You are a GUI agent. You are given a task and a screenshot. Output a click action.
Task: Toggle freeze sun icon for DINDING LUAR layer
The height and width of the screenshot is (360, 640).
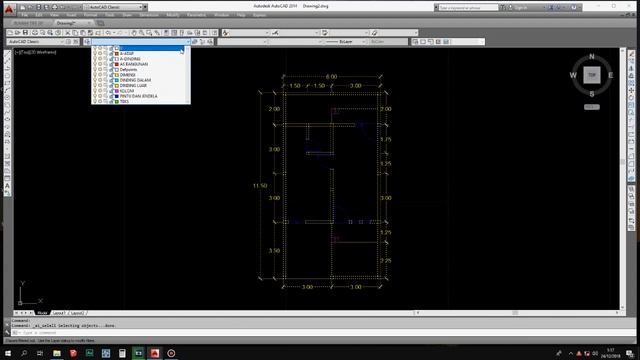tap(100, 85)
